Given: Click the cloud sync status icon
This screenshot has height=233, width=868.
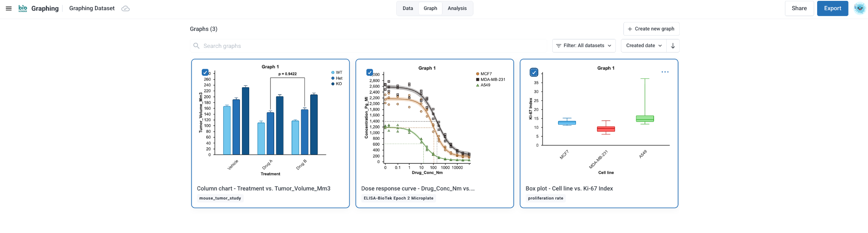Looking at the screenshot, I should 125,8.
